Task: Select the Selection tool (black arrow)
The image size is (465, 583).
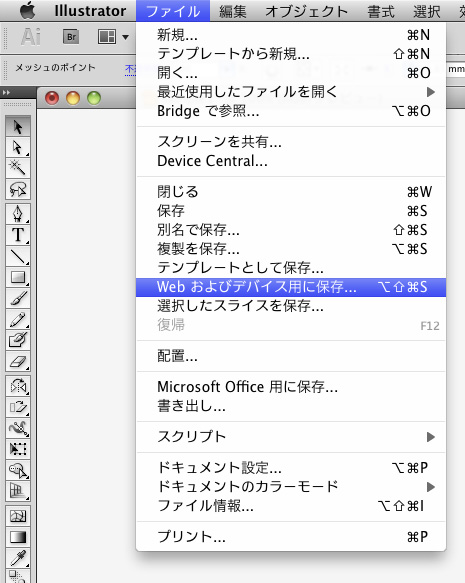Action: click(18, 126)
